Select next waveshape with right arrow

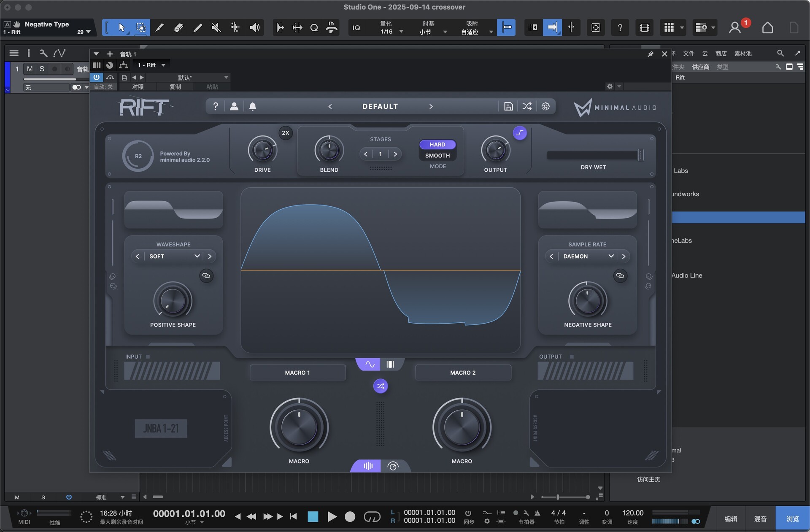point(210,256)
